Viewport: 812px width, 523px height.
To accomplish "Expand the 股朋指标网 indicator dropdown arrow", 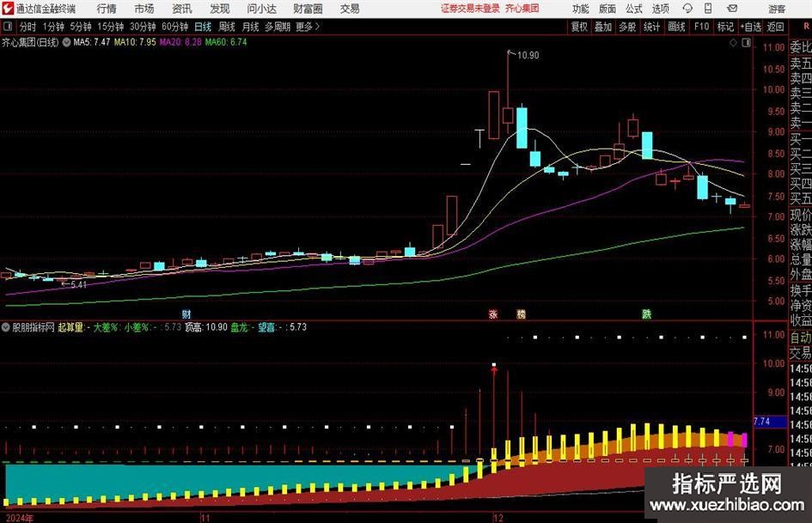I will [x=6, y=327].
